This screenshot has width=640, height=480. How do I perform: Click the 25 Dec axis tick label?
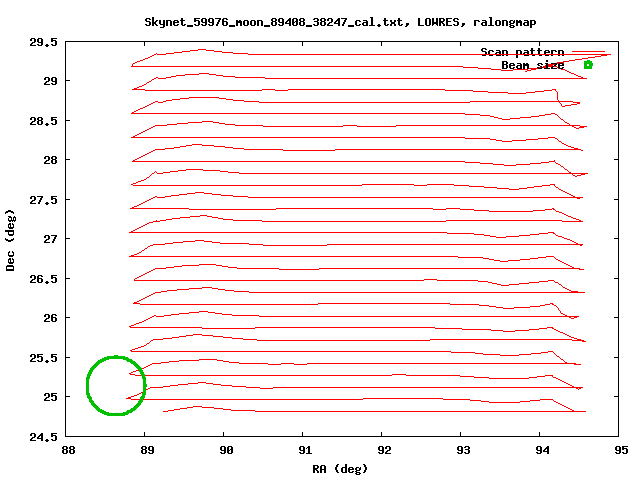pos(51,397)
